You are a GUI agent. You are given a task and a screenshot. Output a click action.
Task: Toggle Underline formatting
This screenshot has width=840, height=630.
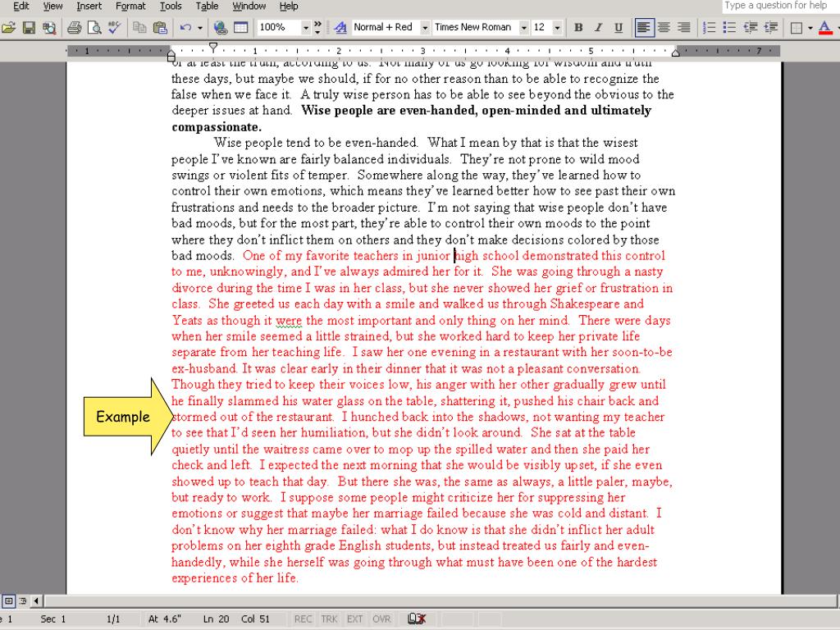coord(619,27)
